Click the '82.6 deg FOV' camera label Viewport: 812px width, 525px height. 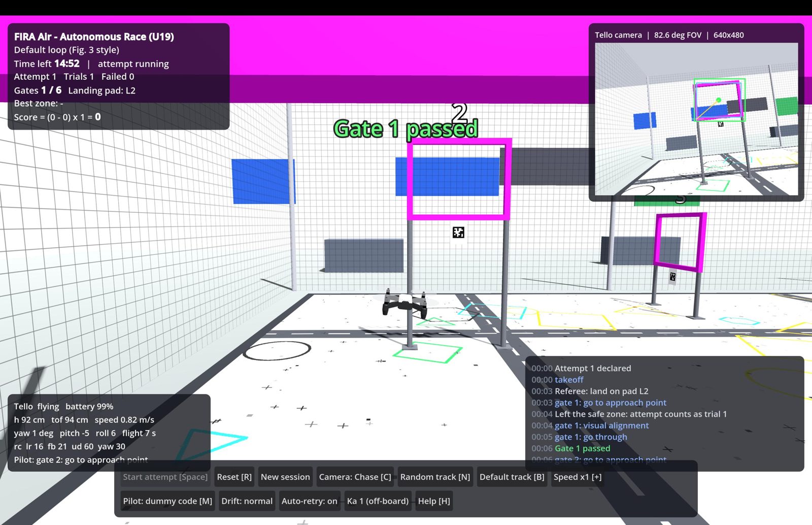(x=678, y=35)
